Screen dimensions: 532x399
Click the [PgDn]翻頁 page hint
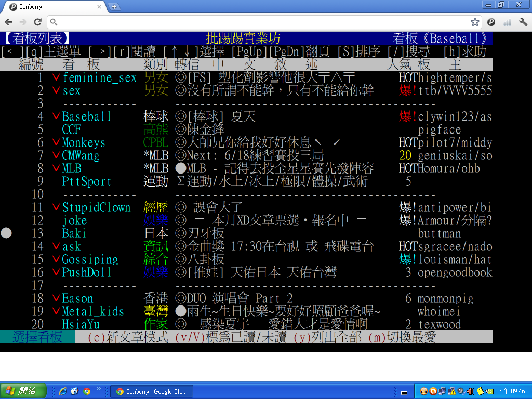tap(299, 51)
